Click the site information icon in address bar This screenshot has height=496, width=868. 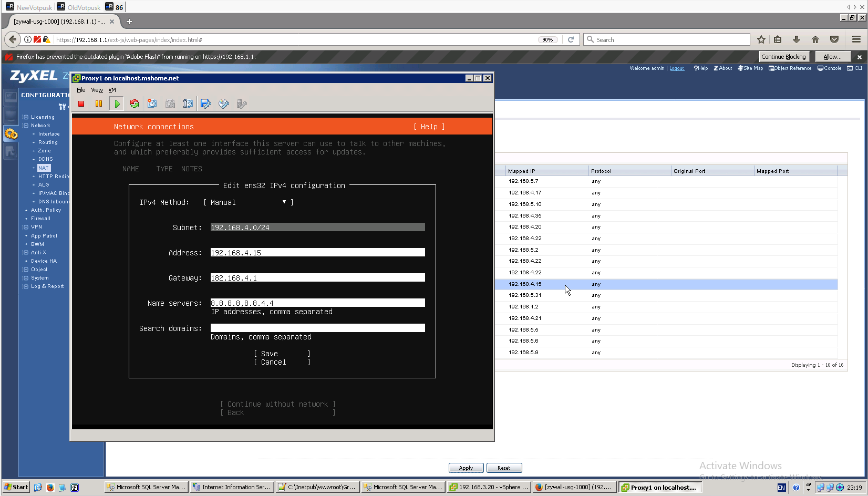[x=28, y=39]
